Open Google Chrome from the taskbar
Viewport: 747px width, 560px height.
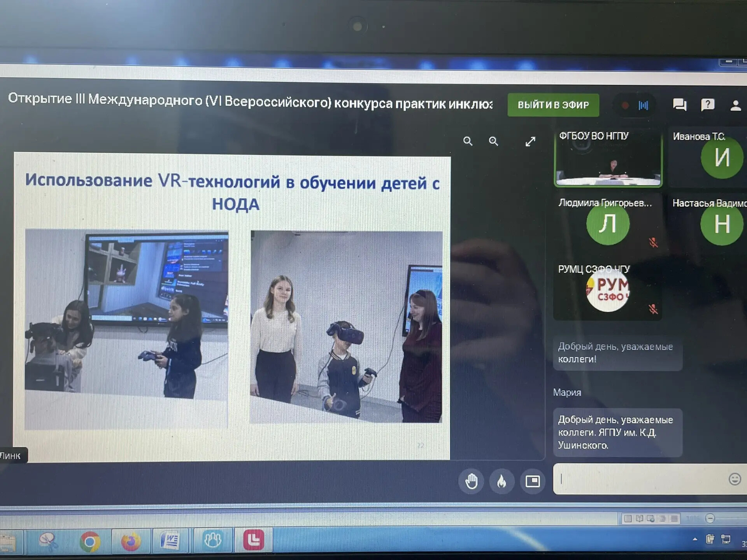tap(90, 541)
